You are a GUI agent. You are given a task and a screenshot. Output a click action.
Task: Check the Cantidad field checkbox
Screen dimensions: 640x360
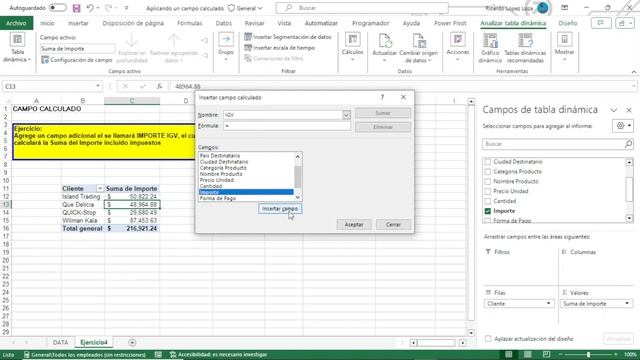point(487,201)
